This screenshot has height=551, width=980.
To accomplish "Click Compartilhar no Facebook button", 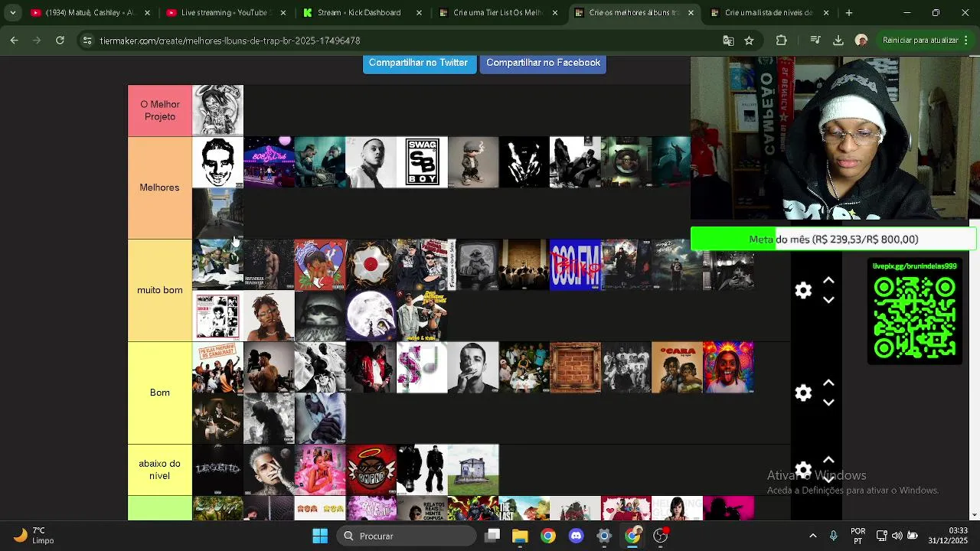I will click(x=543, y=64).
